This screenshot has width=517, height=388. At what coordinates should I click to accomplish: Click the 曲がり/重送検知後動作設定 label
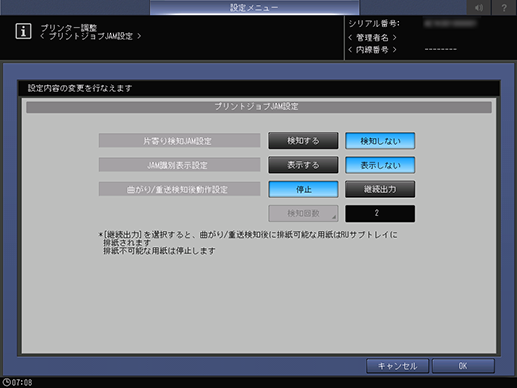(x=179, y=189)
